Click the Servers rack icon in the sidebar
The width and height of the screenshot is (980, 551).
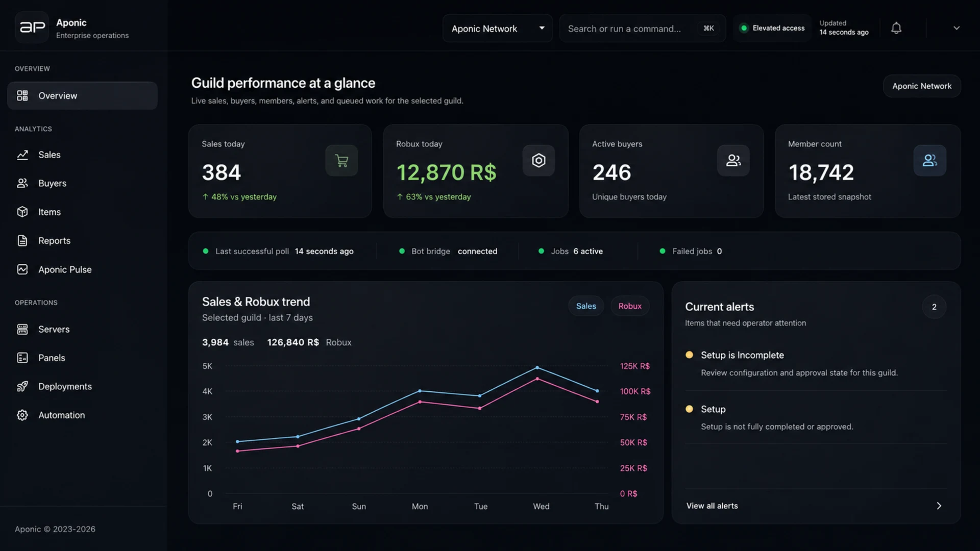[22, 329]
